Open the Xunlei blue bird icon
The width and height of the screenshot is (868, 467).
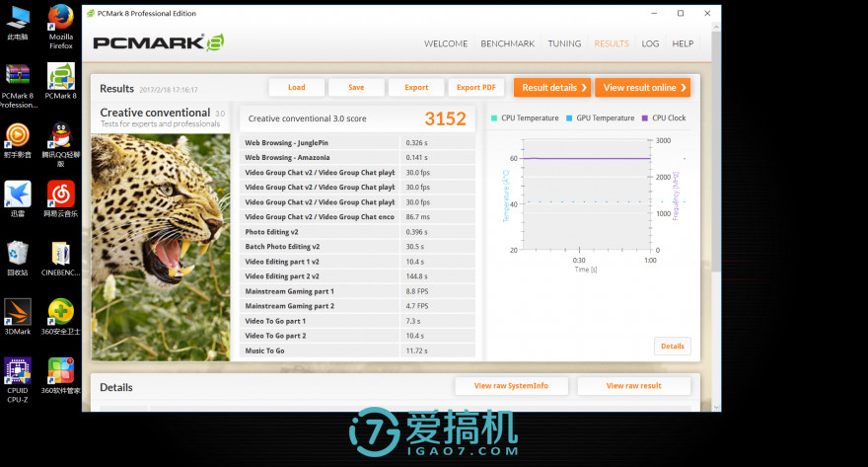18,198
